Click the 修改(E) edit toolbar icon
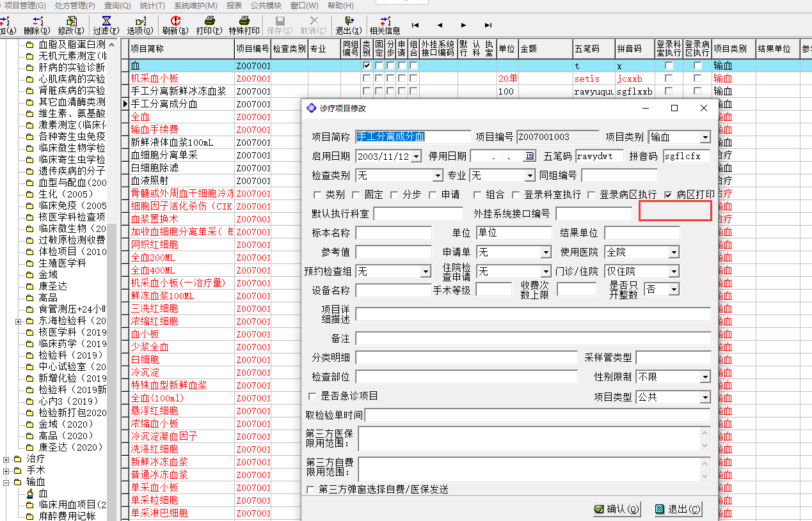Image resolution: width=812 pixels, height=521 pixels. pos(71,21)
